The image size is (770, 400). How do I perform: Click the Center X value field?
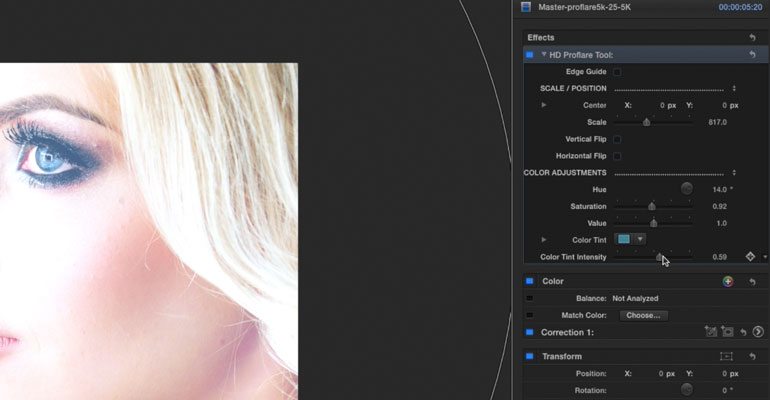click(x=667, y=106)
